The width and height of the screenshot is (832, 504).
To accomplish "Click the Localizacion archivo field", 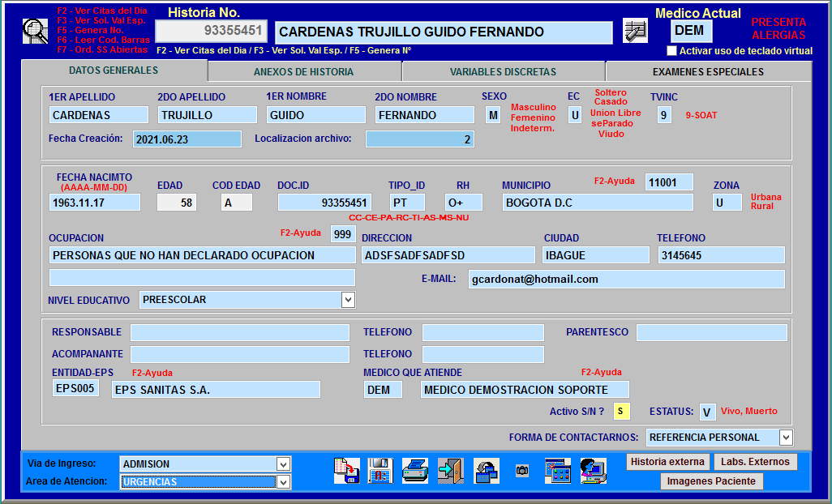I will 420,139.
